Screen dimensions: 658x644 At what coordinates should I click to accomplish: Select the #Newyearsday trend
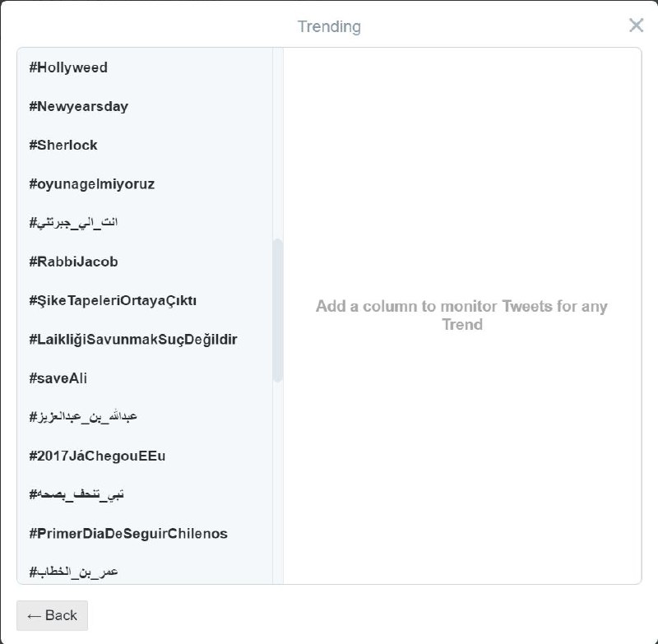point(78,106)
